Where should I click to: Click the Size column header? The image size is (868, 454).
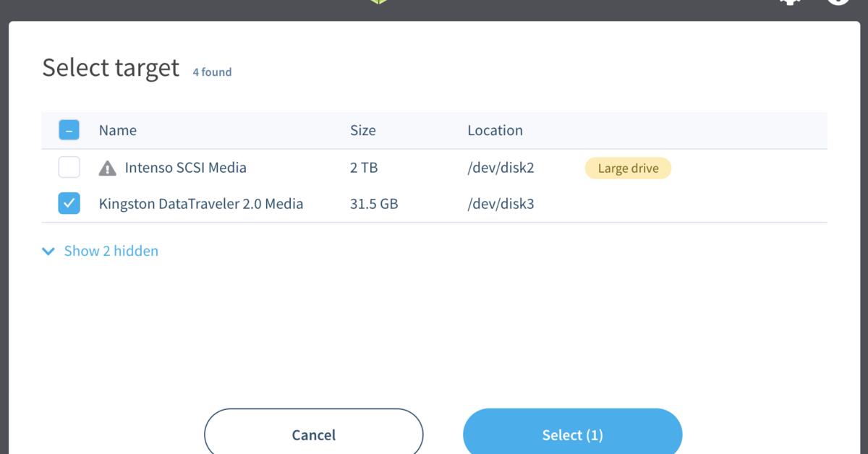(362, 131)
